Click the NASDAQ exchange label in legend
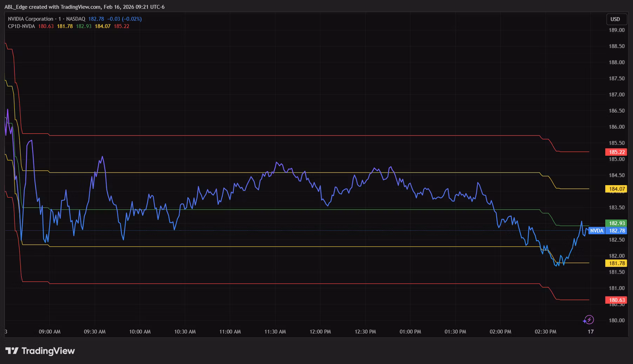 75,19
